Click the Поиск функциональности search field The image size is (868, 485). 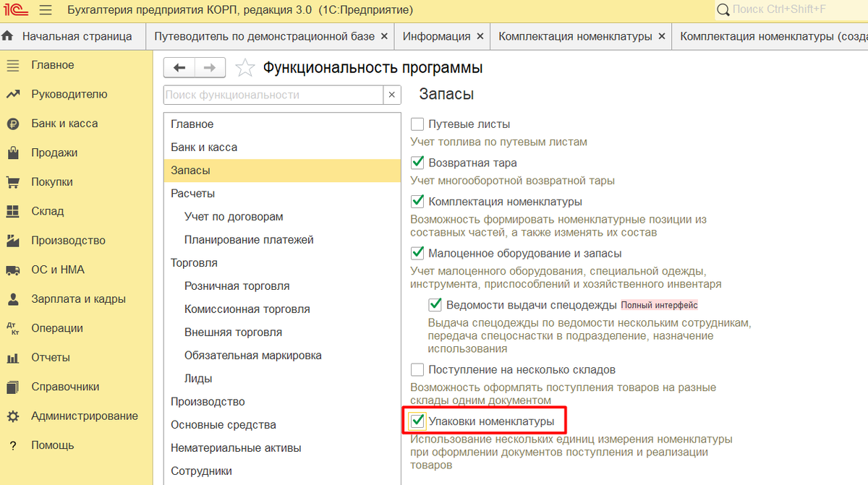point(273,95)
